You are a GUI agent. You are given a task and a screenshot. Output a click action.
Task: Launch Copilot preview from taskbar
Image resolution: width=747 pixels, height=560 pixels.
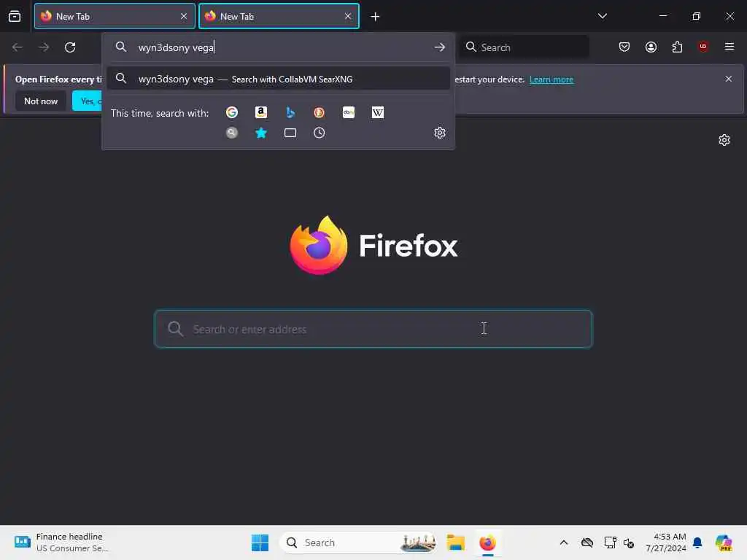point(723,542)
